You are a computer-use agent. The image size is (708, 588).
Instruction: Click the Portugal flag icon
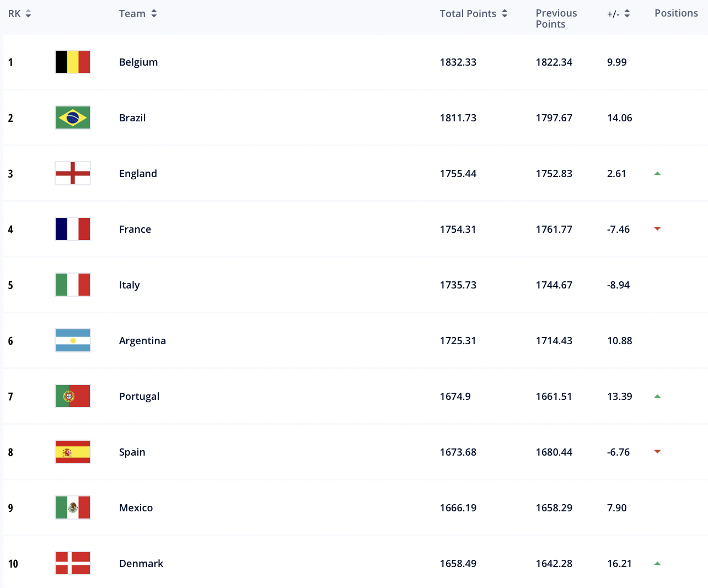tap(73, 396)
